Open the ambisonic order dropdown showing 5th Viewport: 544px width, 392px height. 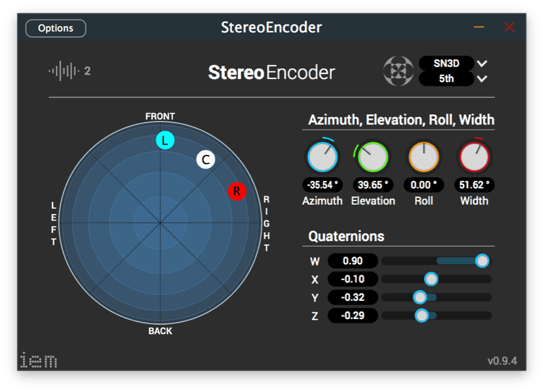click(447, 79)
